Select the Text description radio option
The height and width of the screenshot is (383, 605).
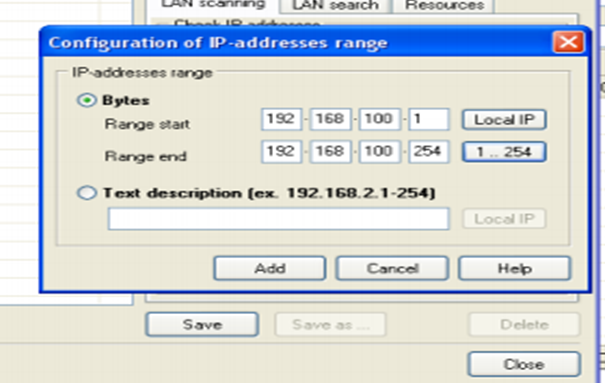pyautogui.click(x=86, y=192)
